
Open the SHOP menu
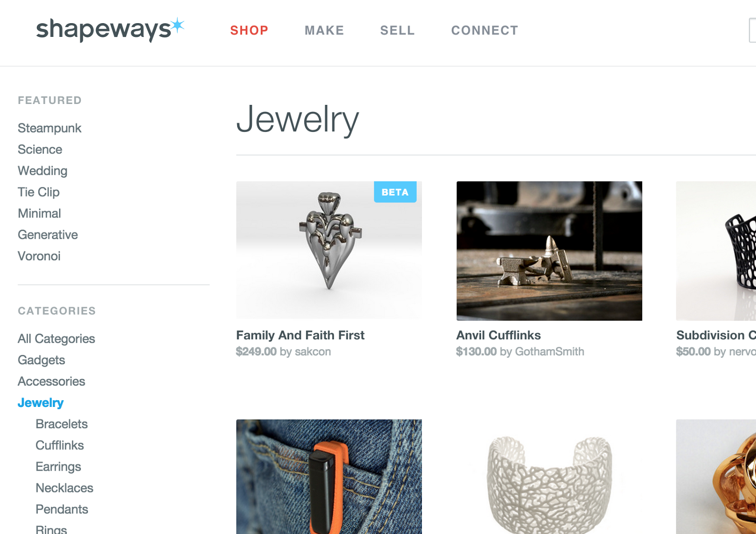click(x=249, y=31)
